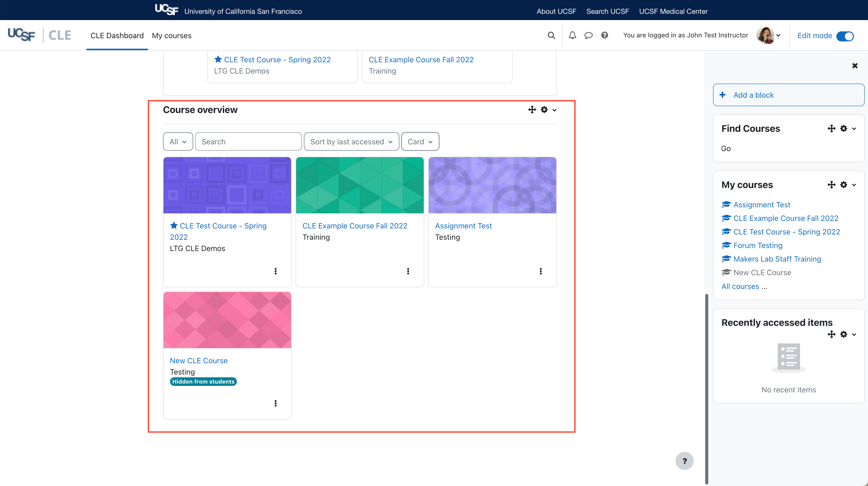The image size is (868, 486).
Task: Open New CLE Course in sidebar list
Action: click(x=762, y=272)
